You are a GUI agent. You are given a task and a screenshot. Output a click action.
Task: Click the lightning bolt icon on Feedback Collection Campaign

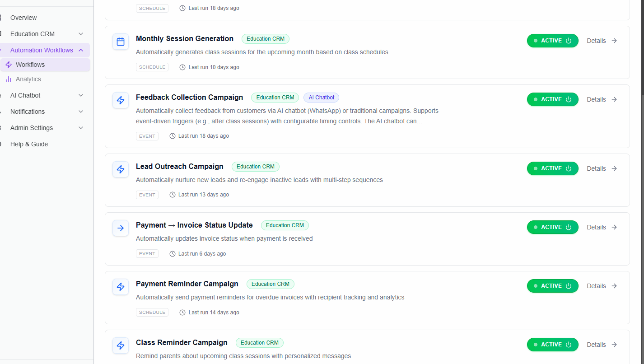coord(120,100)
